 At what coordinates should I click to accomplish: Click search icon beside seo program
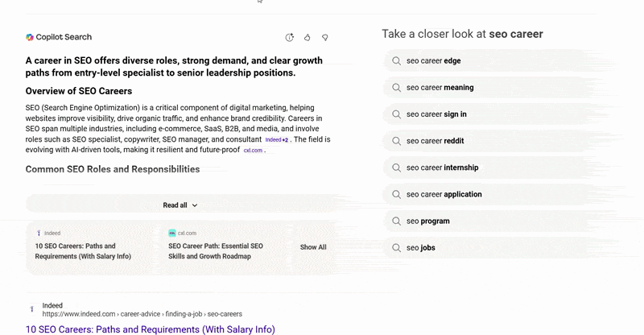coord(396,221)
